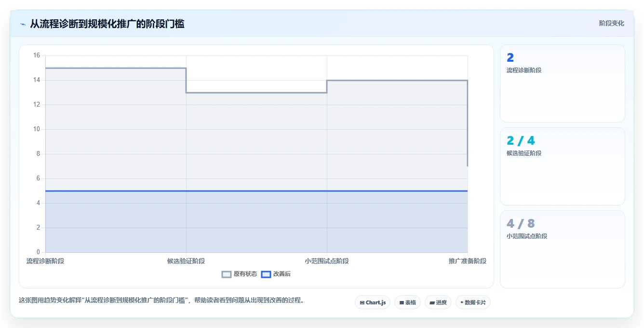The width and height of the screenshot is (644, 328).
Task: Click the icon in the 进度 chip
Action: click(432, 303)
